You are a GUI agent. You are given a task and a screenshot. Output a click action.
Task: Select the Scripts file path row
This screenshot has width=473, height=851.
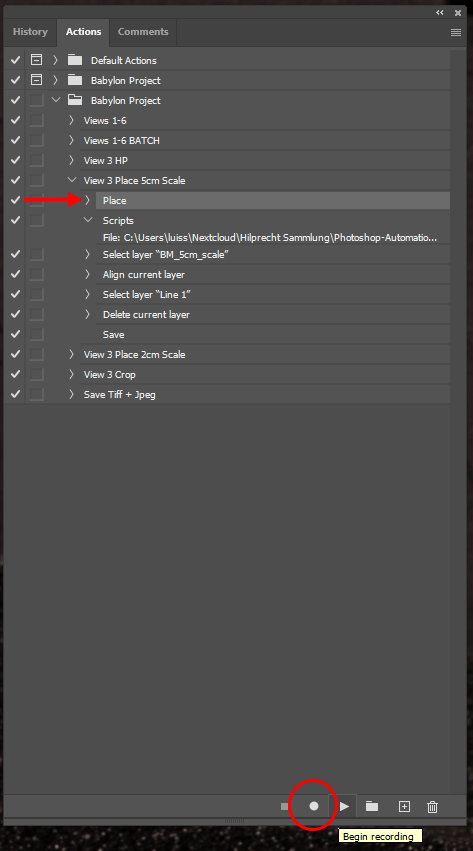click(270, 238)
